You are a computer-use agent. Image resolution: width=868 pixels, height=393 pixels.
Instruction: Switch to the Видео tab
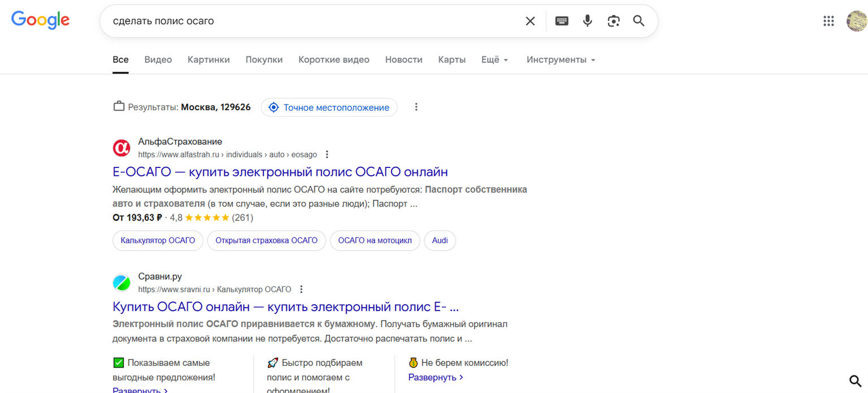click(158, 59)
